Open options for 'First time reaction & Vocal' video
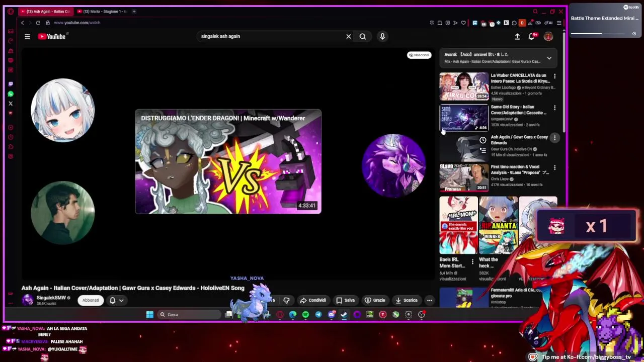Image resolution: width=644 pixels, height=362 pixels. [x=554, y=167]
